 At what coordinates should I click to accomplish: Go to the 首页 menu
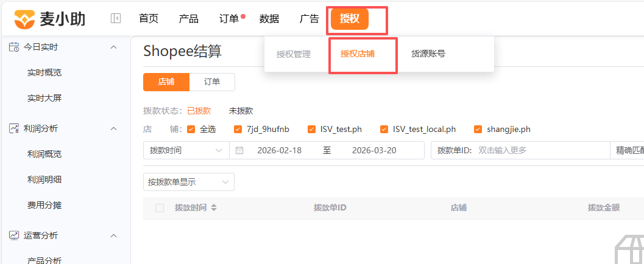coord(149,18)
